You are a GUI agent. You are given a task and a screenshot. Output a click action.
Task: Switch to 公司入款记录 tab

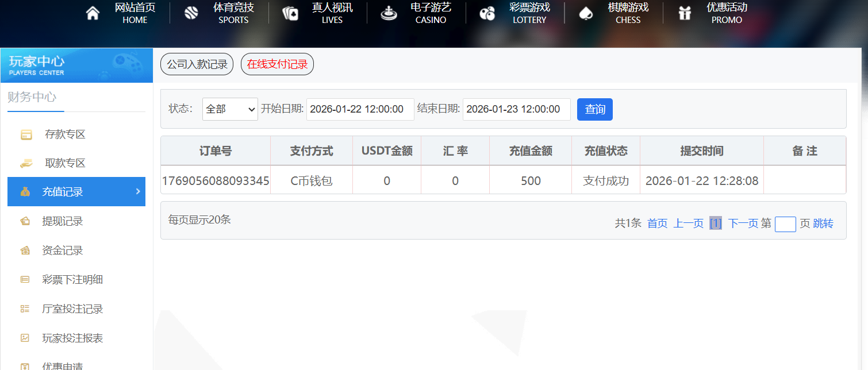pos(197,64)
